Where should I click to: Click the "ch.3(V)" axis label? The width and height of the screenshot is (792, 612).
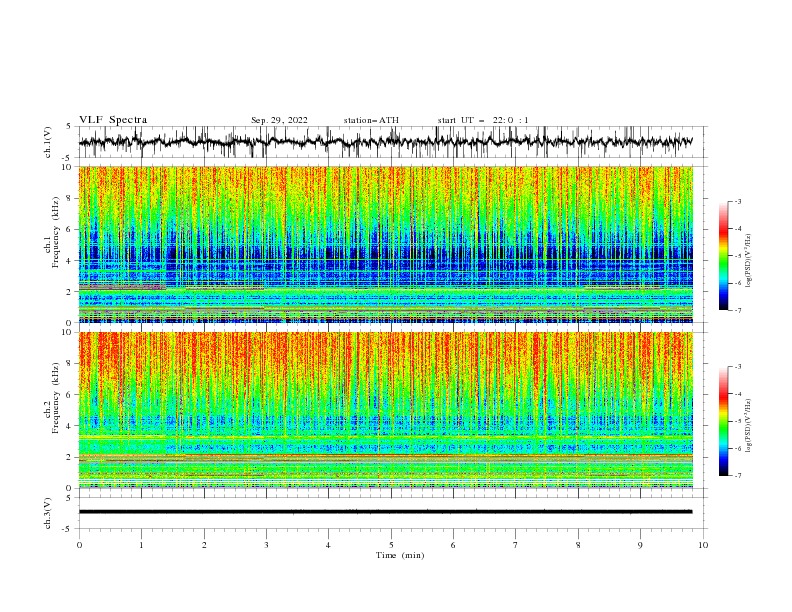(48, 513)
